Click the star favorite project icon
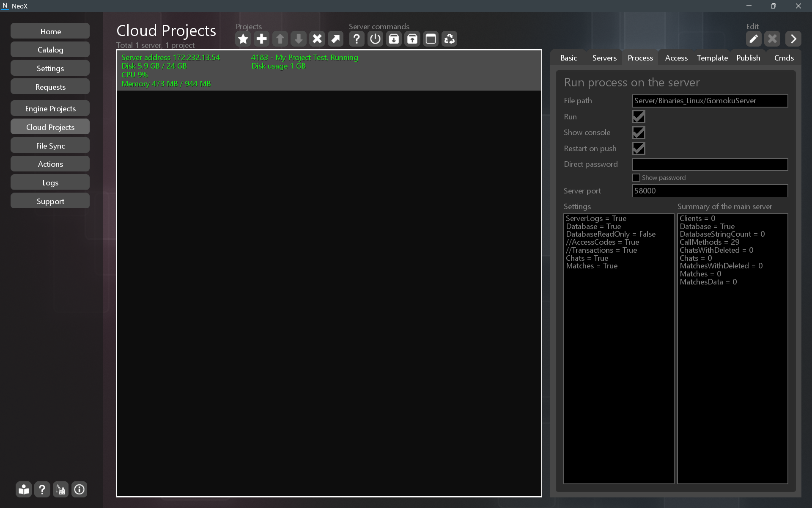Viewport: 812px width, 508px height. 243,39
